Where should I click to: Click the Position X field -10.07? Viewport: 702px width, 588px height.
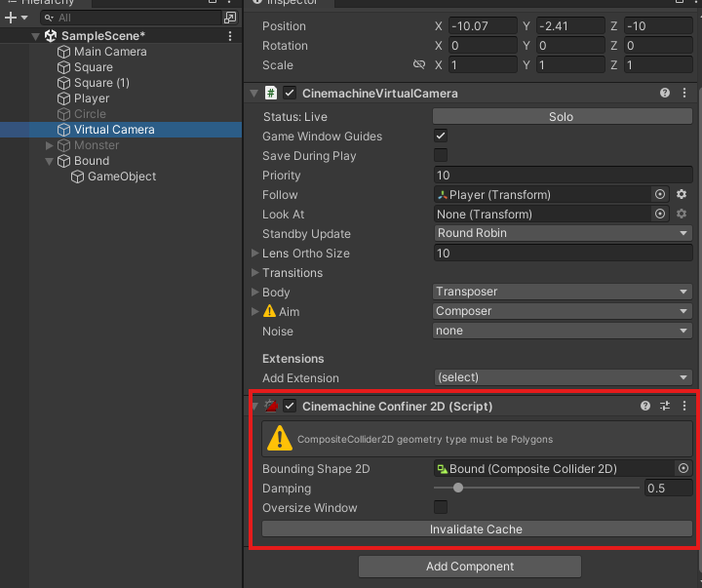pos(483,26)
